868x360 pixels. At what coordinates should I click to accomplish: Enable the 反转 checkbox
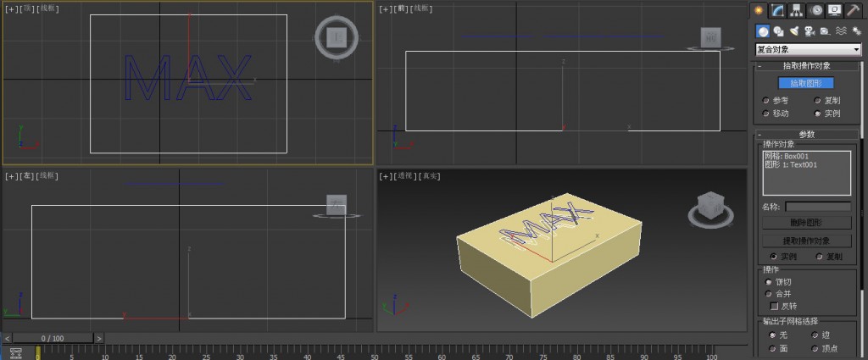coord(775,306)
